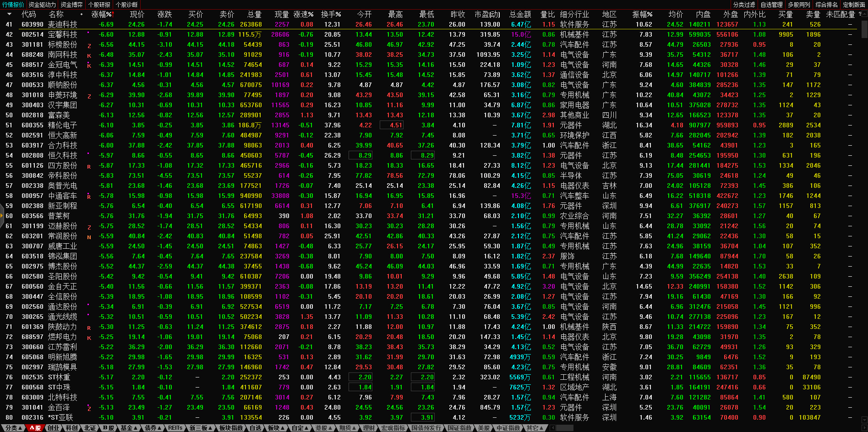868x432 pixels.
Task: Click the Z marker beside 标榜股份
Action: point(89,45)
